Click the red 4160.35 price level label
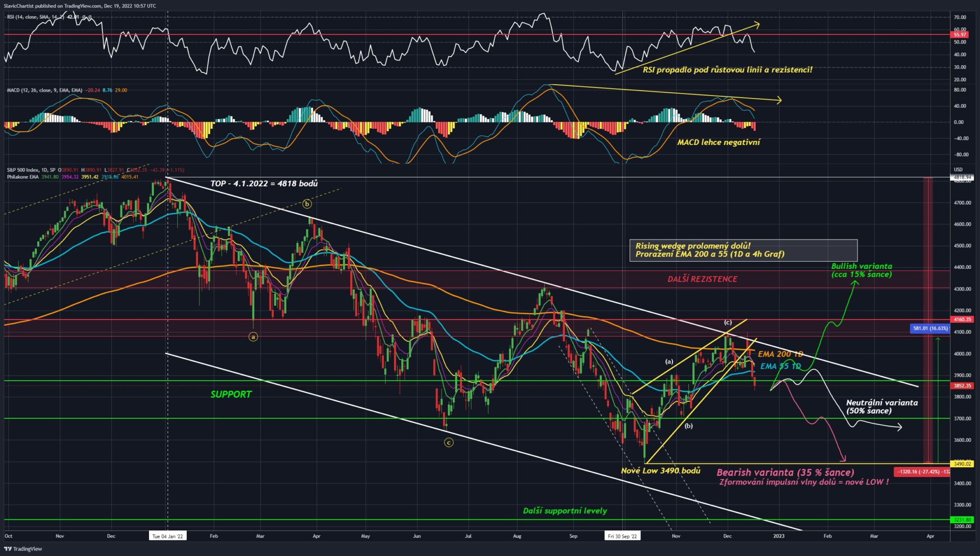 click(962, 319)
